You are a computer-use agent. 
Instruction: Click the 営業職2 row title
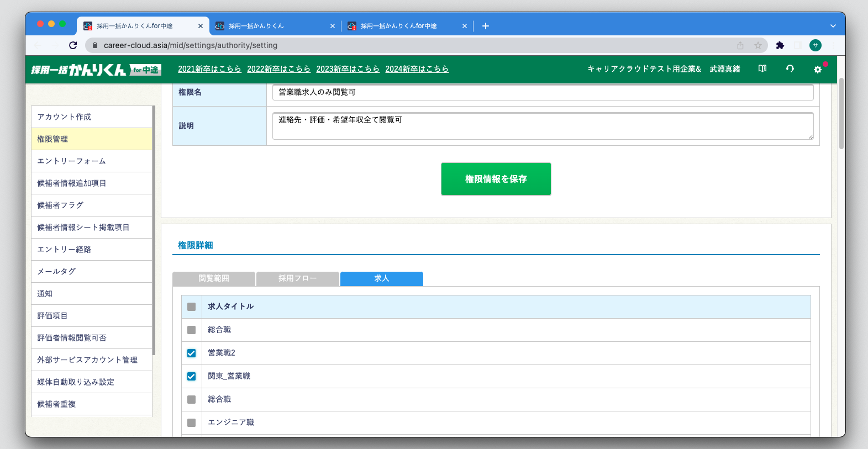point(222,353)
